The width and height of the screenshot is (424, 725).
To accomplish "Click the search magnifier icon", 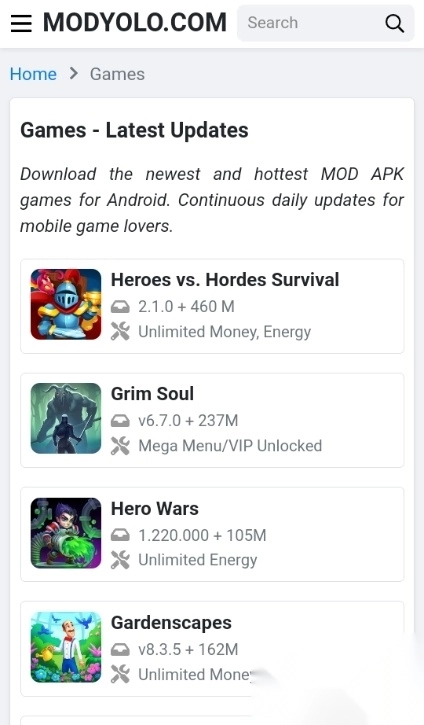I will point(394,23).
